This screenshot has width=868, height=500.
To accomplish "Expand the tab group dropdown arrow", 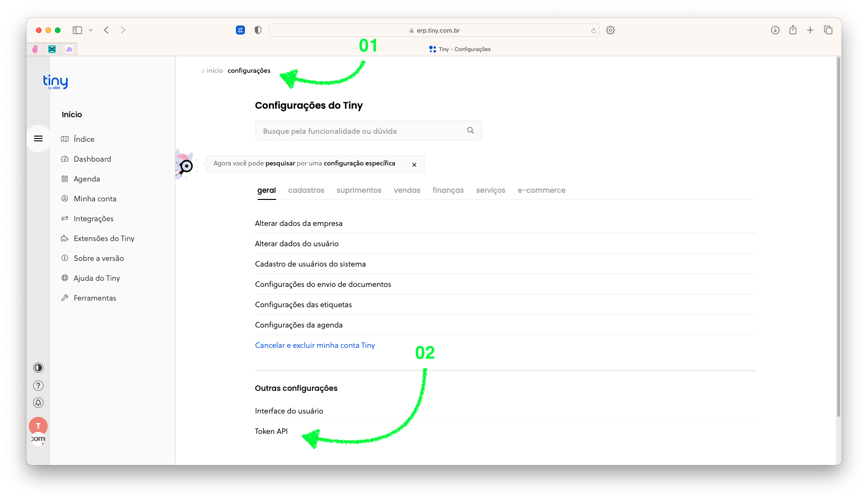I will 91,30.
